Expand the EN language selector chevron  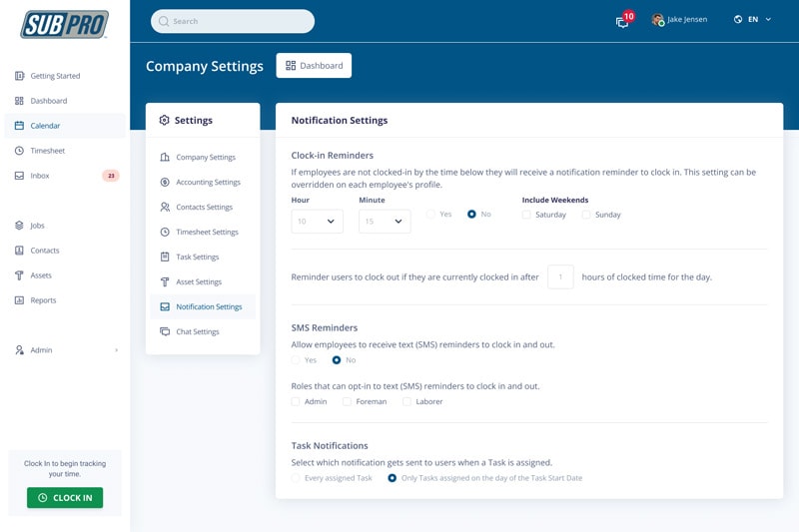(x=768, y=19)
